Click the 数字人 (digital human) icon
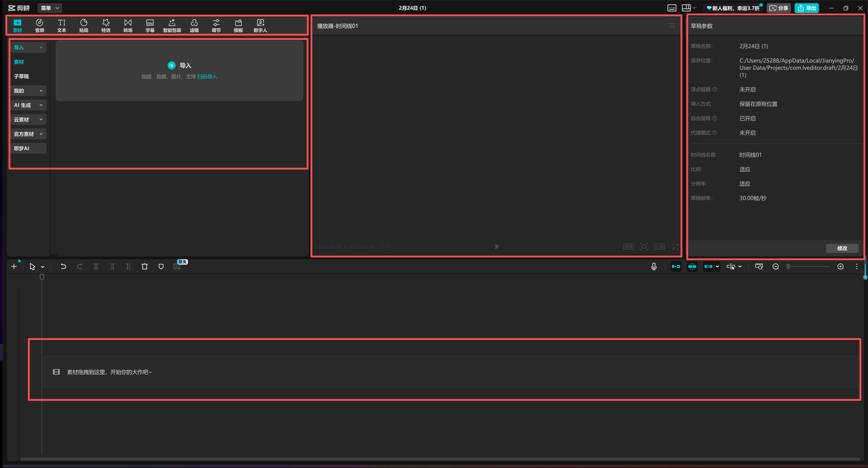 260,25
